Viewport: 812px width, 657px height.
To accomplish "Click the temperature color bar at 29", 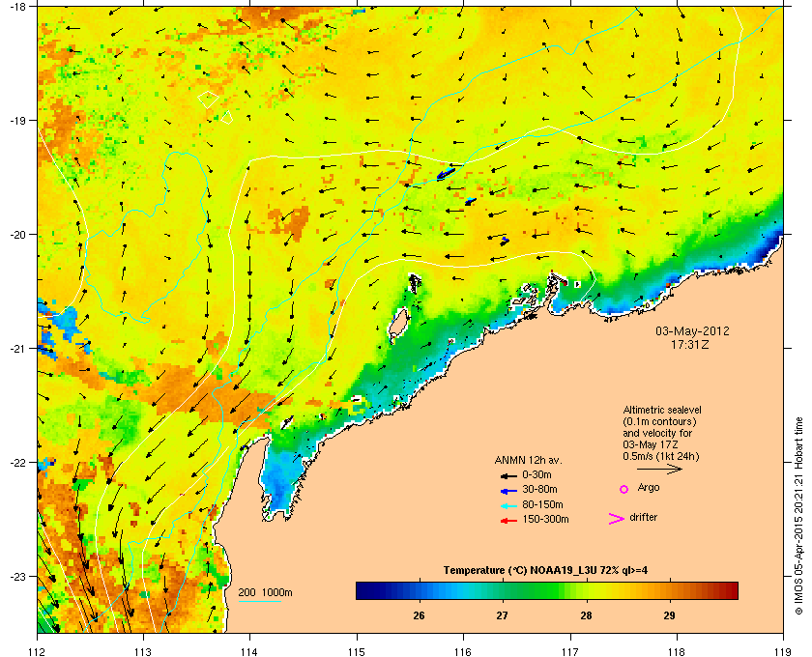I will click(670, 590).
